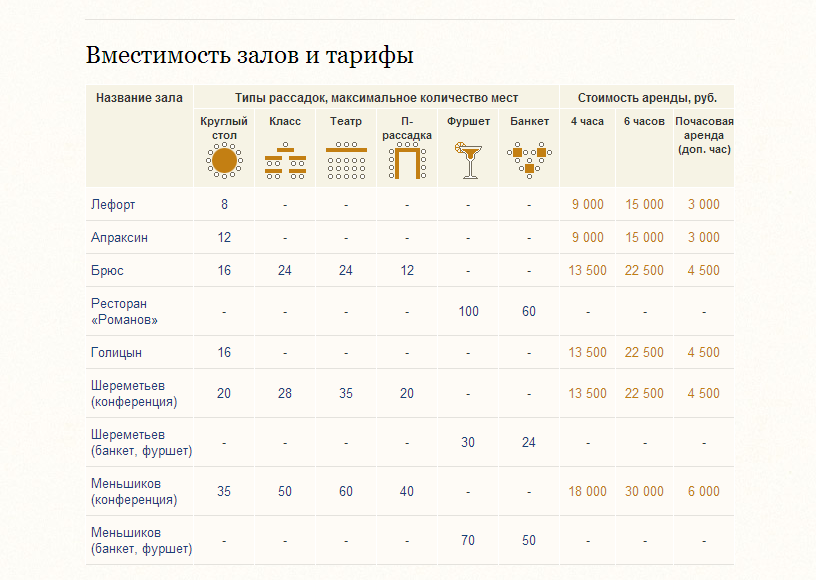Viewport: 816px width, 580px height.
Task: Click Меньшиков 6-hour price 30 000
Action: [x=644, y=492]
